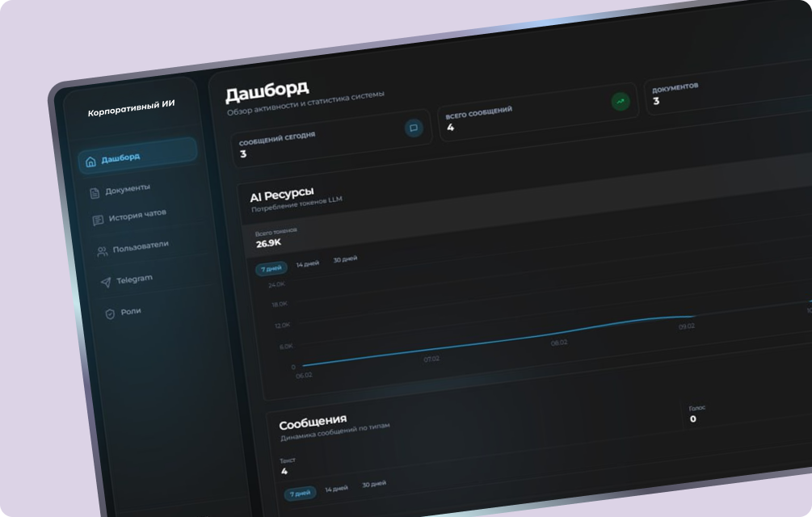Click the 12.0K axis label

282,326
